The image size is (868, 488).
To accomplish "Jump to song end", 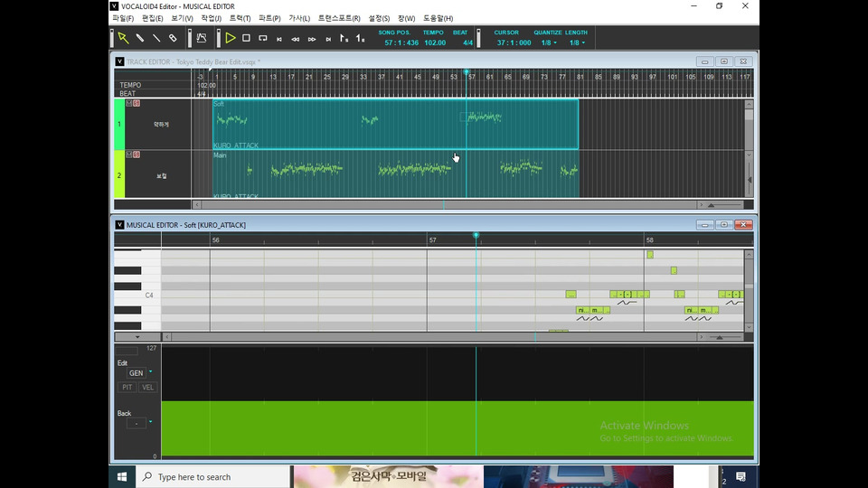I will pos(328,39).
